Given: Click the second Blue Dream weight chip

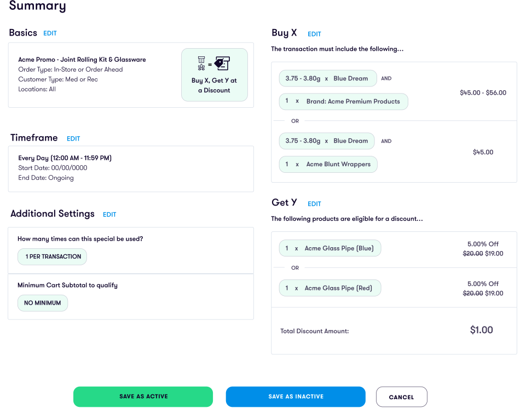Looking at the screenshot, I should tap(327, 141).
